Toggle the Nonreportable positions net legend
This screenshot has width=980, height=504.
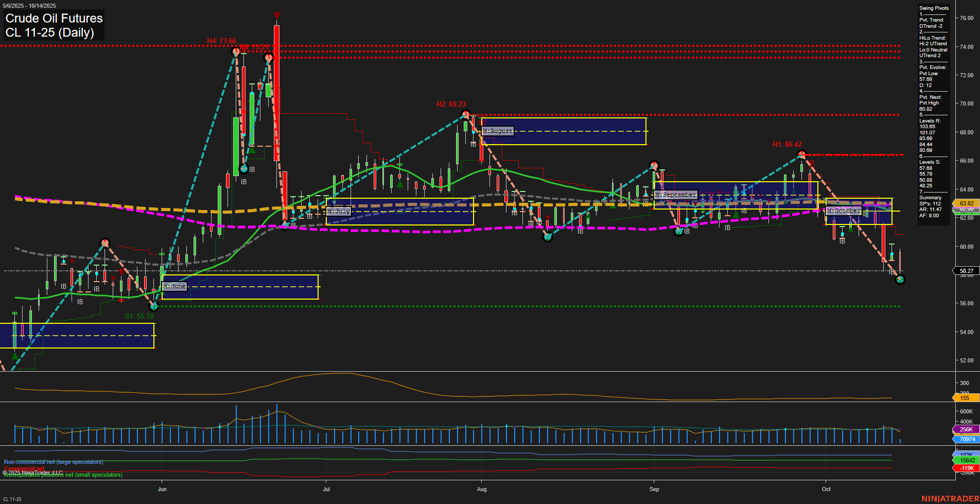click(x=62, y=475)
